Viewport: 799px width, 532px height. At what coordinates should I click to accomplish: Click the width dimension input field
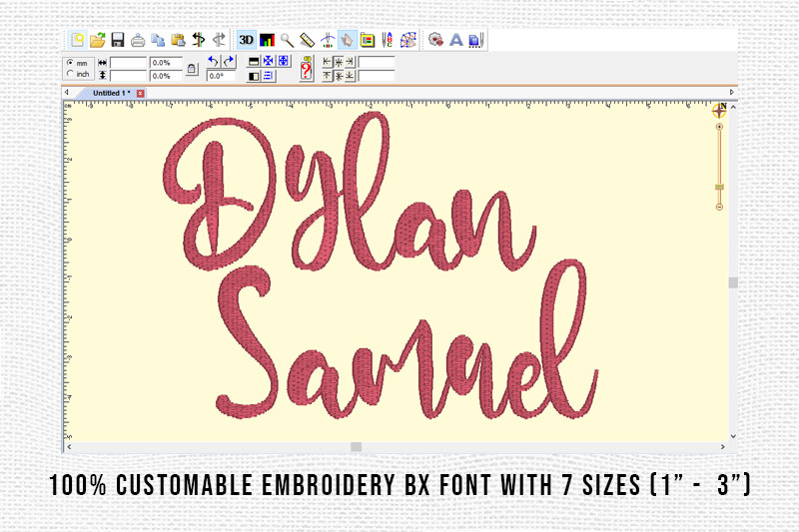tap(128, 63)
